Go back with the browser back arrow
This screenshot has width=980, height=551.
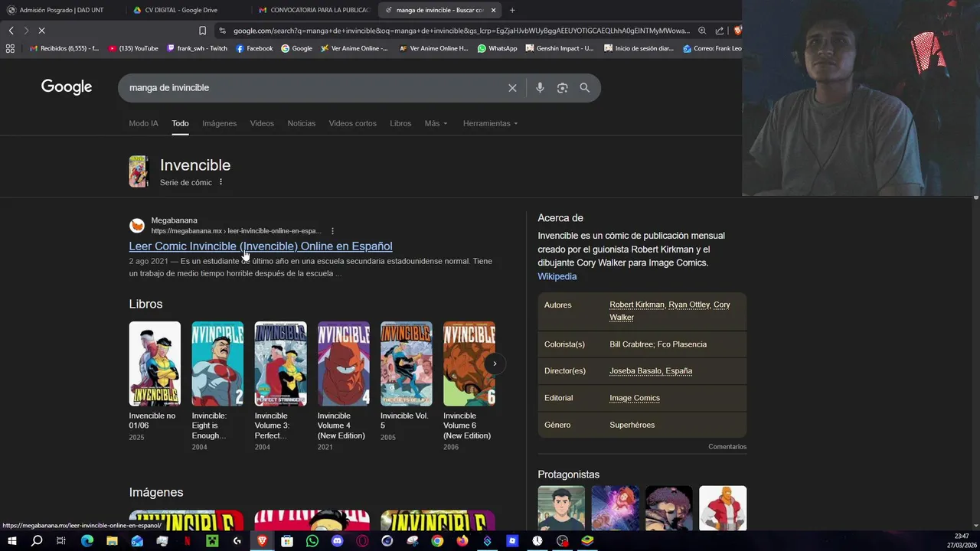tap(11, 31)
